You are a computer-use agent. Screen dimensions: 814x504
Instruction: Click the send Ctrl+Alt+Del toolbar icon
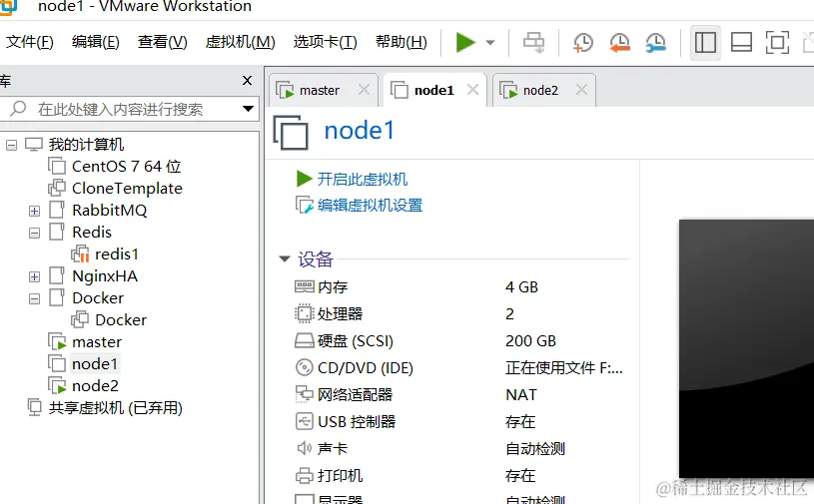click(533, 42)
